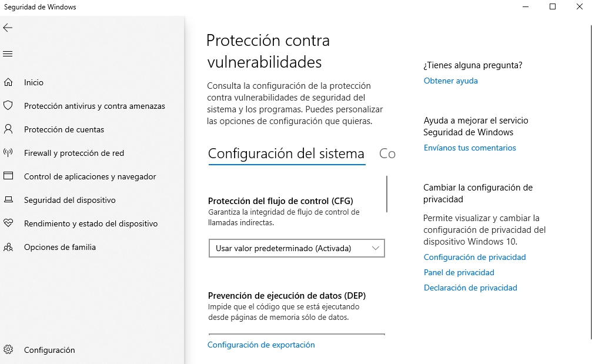Go to Inicio using the home icon
Image resolution: width=592 pixels, height=364 pixels.
pyautogui.click(x=9, y=82)
